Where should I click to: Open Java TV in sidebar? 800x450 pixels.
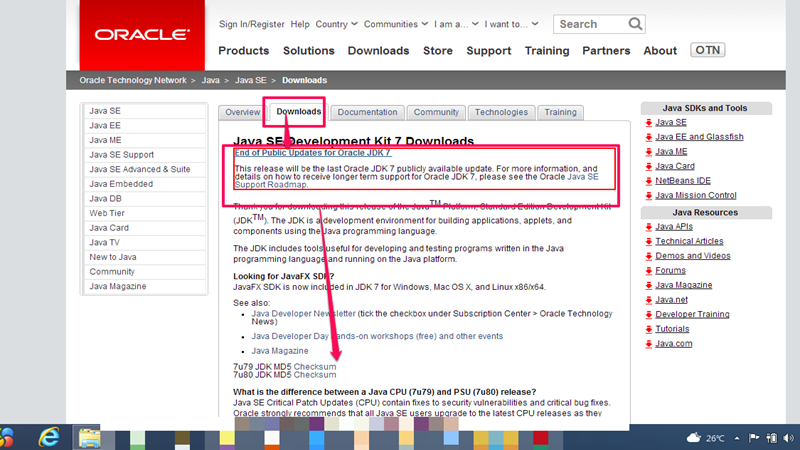tap(145, 242)
